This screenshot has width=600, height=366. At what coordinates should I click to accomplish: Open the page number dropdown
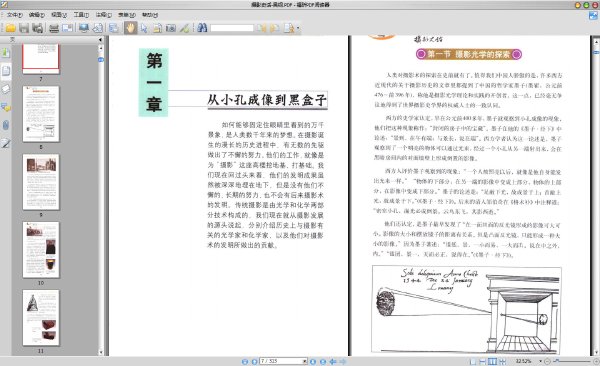305,361
